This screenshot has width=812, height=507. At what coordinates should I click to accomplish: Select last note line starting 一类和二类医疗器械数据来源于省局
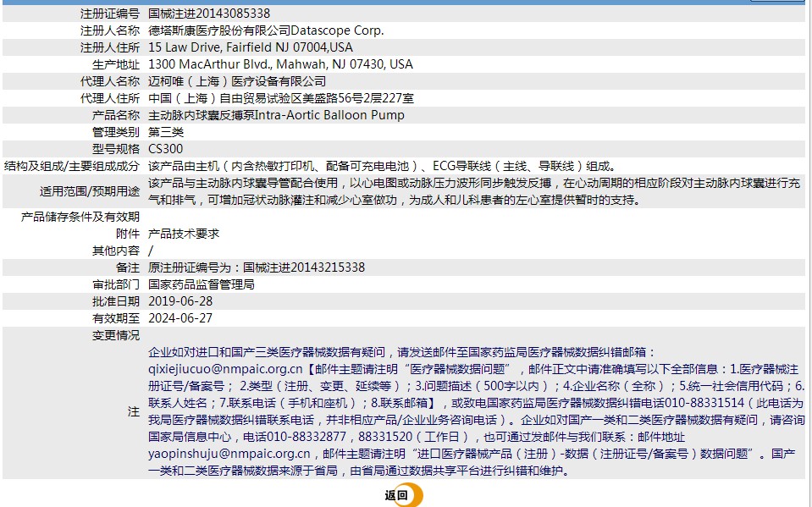pyautogui.click(x=359, y=471)
